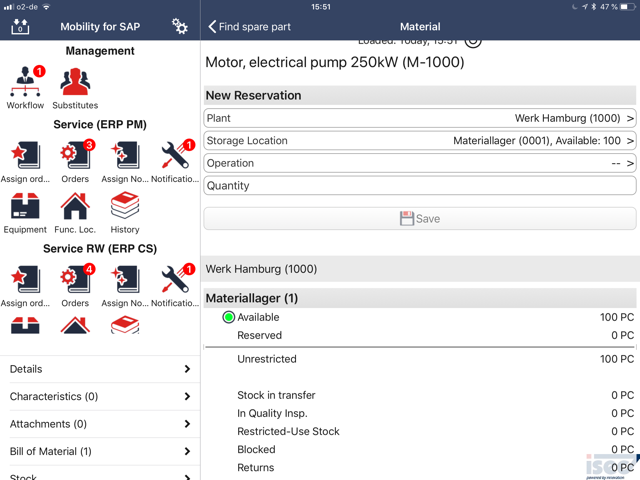Tap the Reserved label

coord(260,335)
